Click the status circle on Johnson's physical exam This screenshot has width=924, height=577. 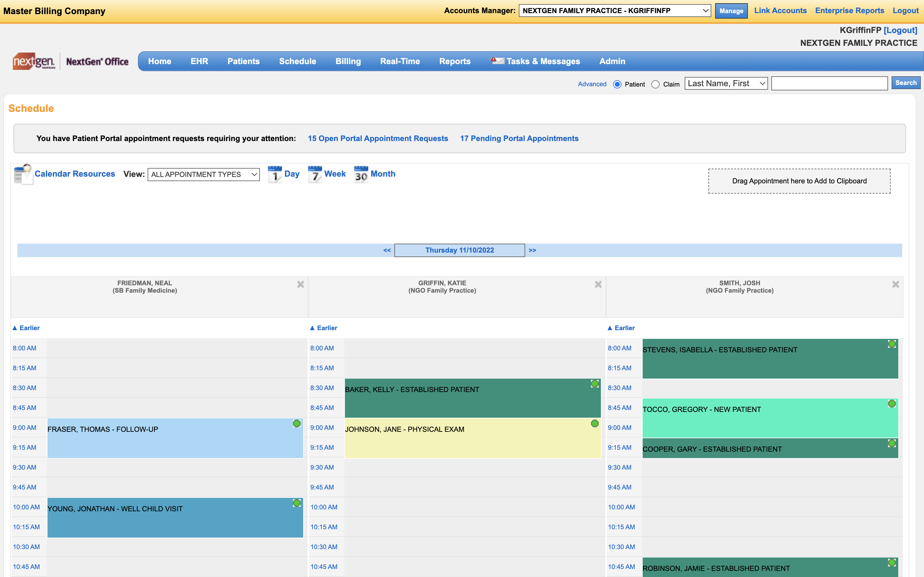click(x=595, y=423)
